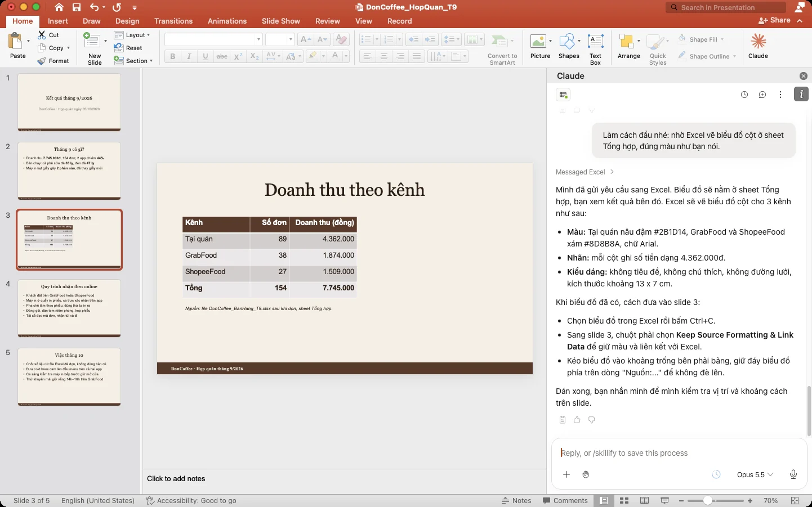The height and width of the screenshot is (507, 812).
Task: Open the Layout dropdown
Action: tap(132, 35)
